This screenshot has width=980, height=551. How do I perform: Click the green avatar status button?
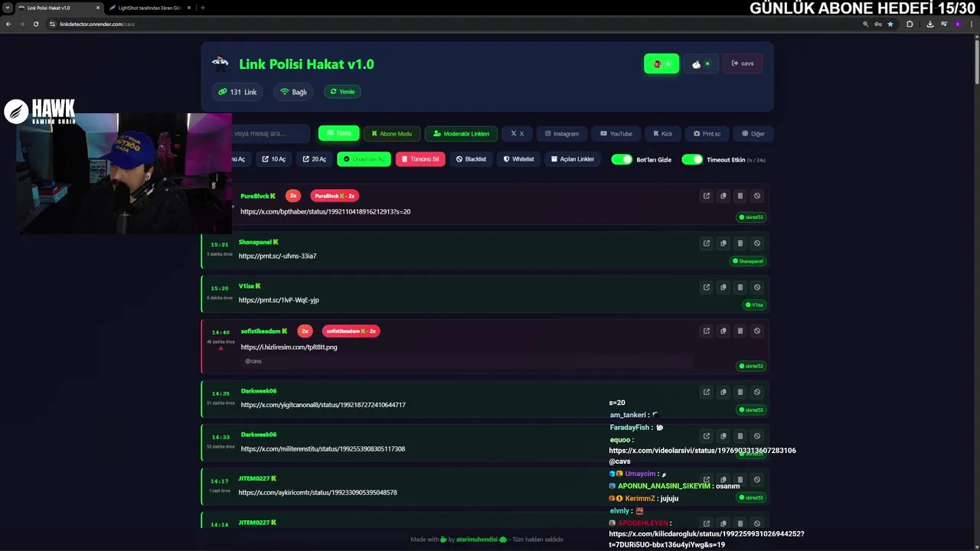point(661,64)
